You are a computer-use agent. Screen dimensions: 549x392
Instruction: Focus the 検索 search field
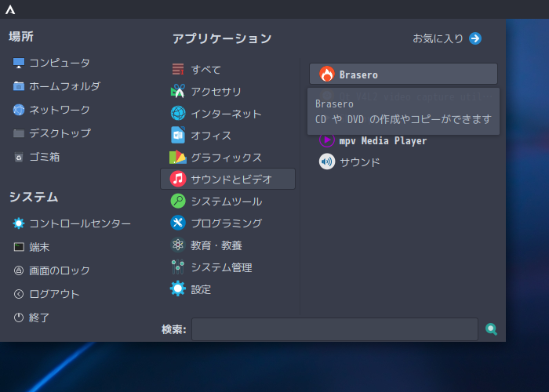[335, 329]
